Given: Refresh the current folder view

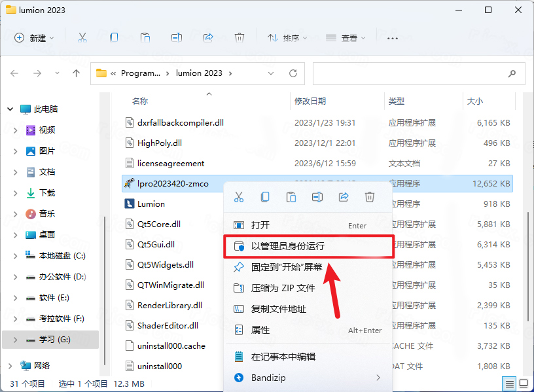Looking at the screenshot, I should point(293,73).
